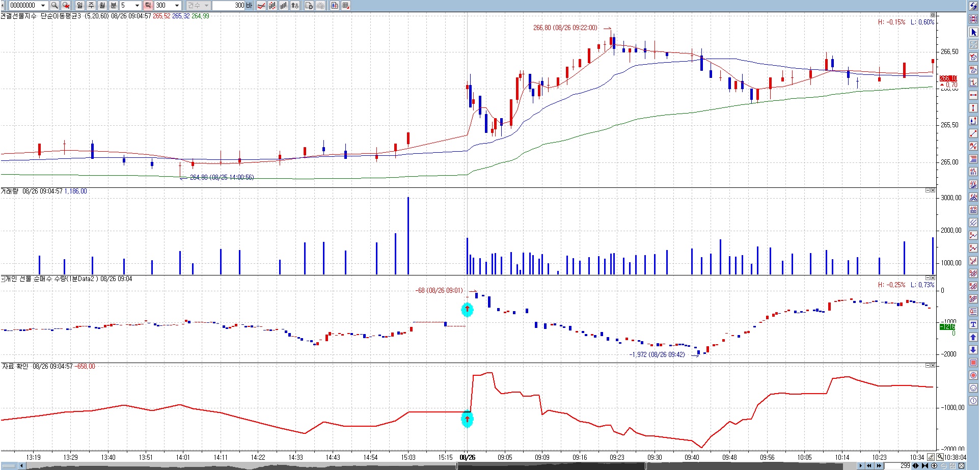Select the diagonal trend line tool
980x470 pixels.
[973, 133]
